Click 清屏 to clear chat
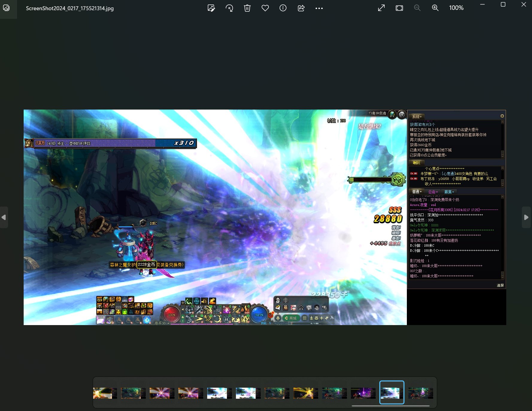Image resolution: width=532 pixels, height=411 pixels. click(500, 286)
